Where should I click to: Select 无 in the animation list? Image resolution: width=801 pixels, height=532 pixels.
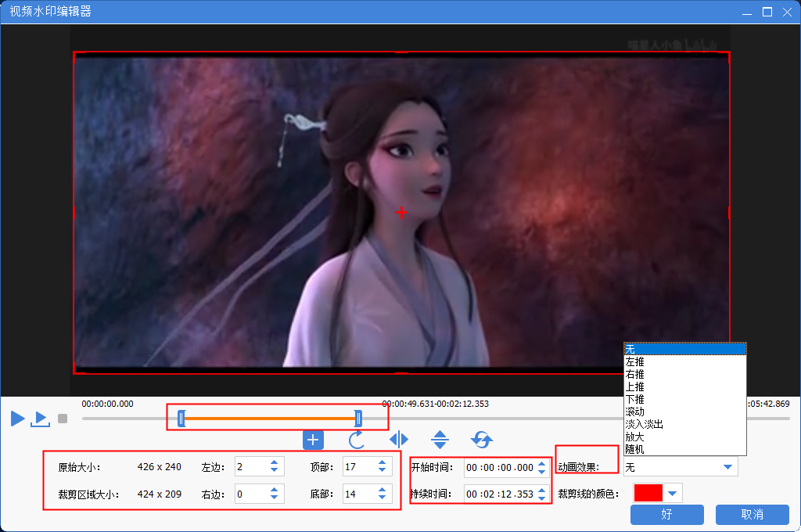(685, 350)
